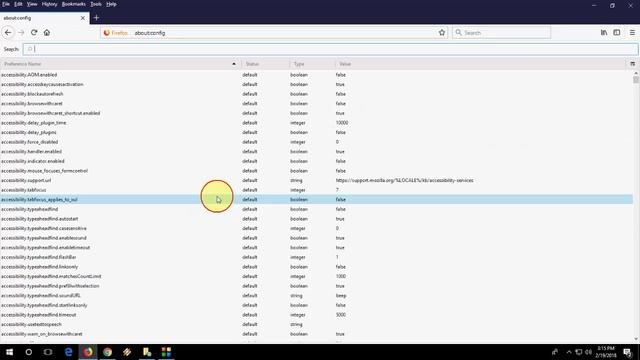Open the View menu
This screenshot has width=640, height=360.
(32, 4)
